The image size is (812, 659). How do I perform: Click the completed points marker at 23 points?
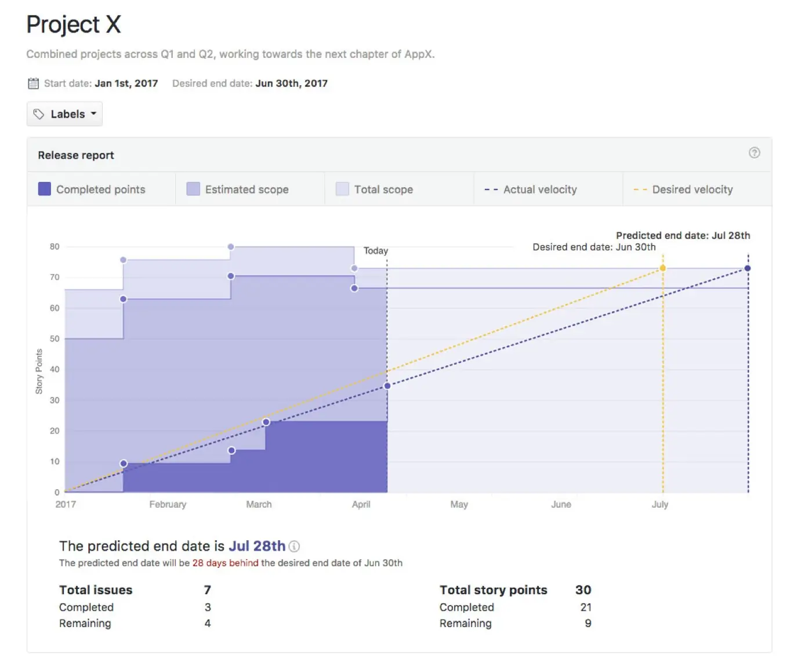[266, 422]
